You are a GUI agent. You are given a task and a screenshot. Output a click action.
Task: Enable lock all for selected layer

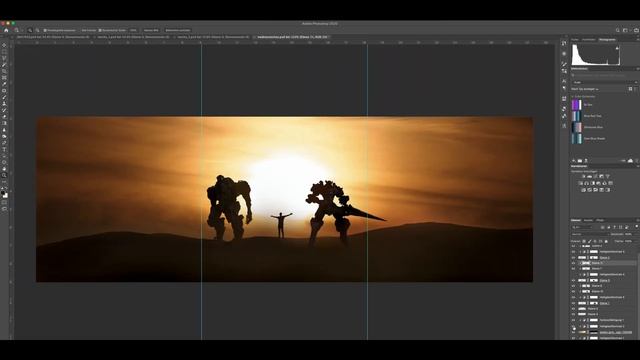pyautogui.click(x=606, y=241)
